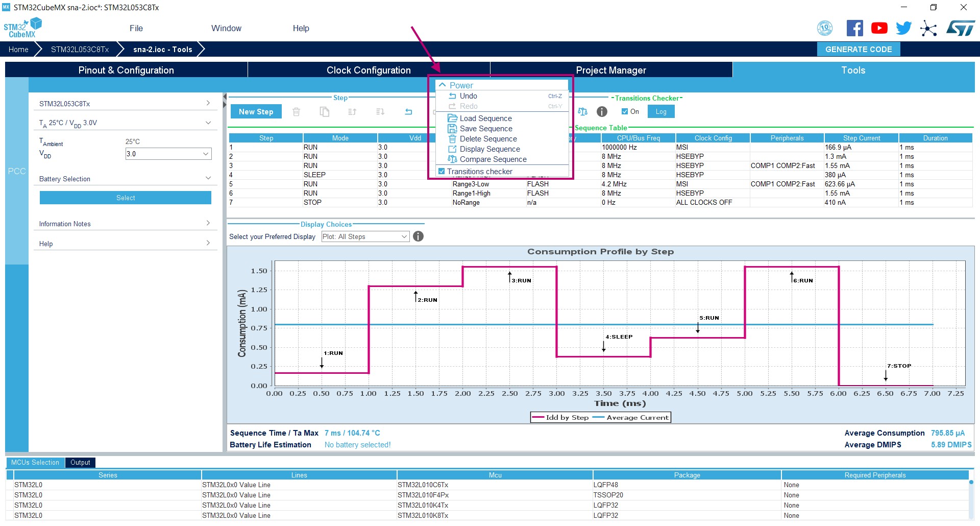This screenshot has height=526, width=980.
Task: Open the YouTube icon link
Action: (879, 28)
